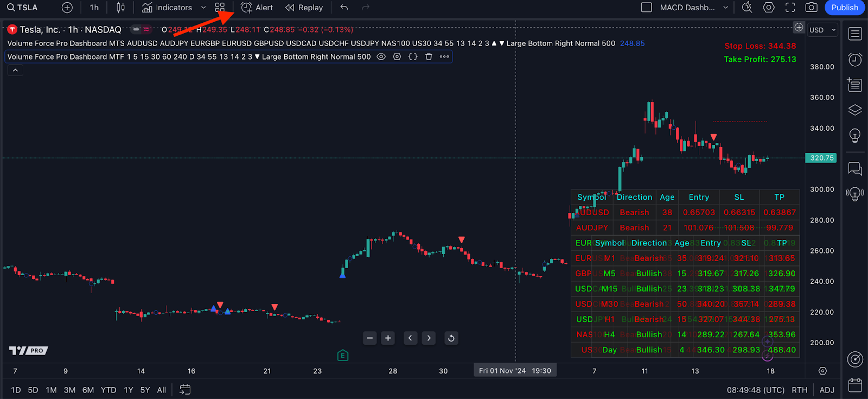Open the object tree layers panel

pyautogui.click(x=855, y=110)
